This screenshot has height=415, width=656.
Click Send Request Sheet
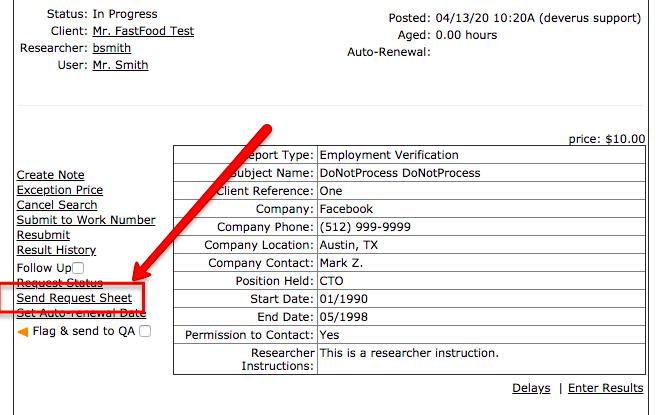coord(74,298)
